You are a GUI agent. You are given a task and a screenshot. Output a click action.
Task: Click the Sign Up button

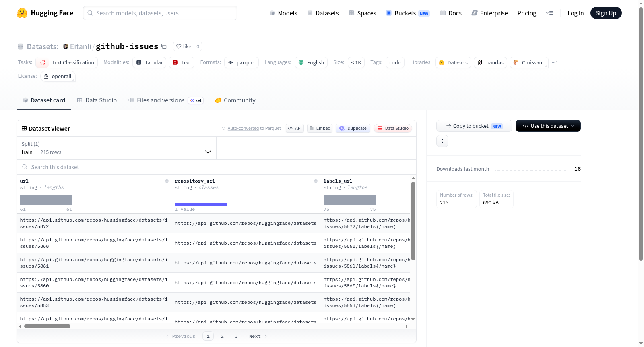click(606, 13)
